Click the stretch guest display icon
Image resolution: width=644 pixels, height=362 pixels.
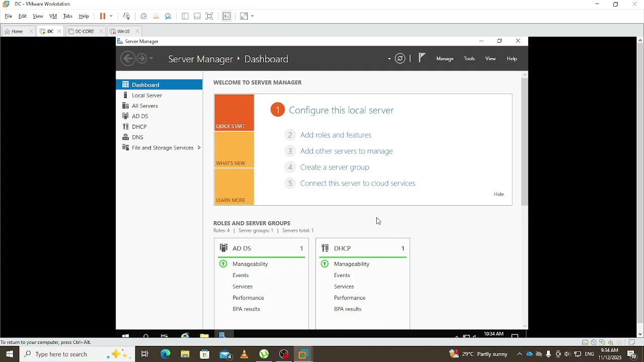(245, 16)
